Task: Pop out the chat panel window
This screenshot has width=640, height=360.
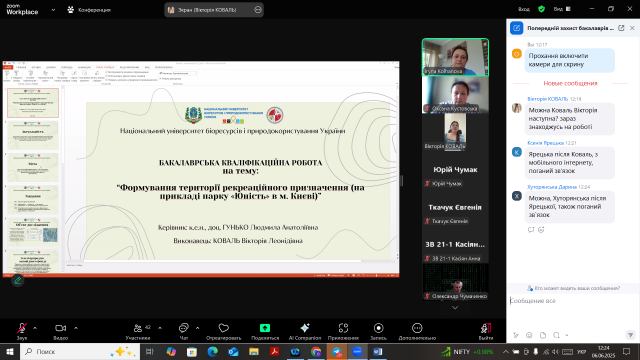Action: tap(621, 28)
